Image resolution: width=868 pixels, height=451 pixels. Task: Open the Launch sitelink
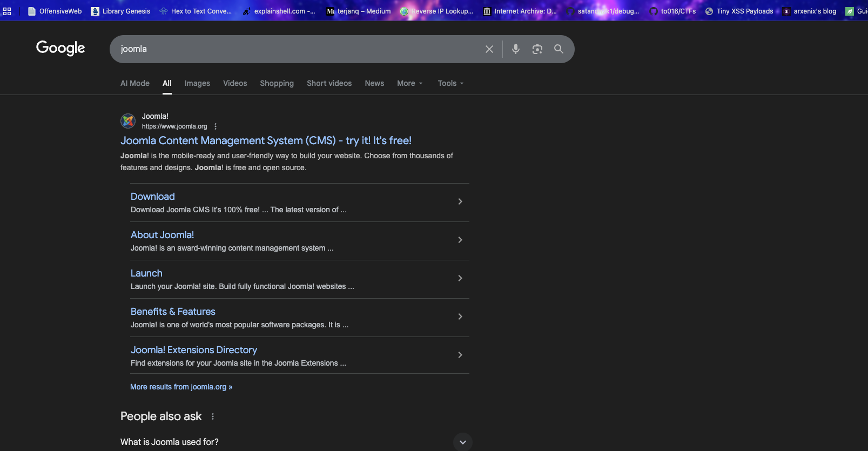146,273
